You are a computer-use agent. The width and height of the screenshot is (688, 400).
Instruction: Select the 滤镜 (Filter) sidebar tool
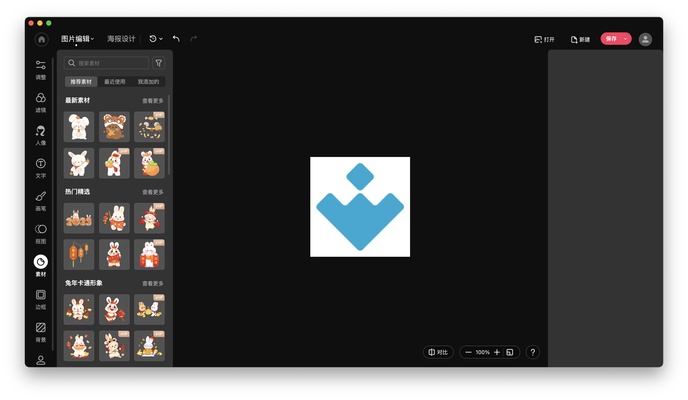[x=41, y=102]
